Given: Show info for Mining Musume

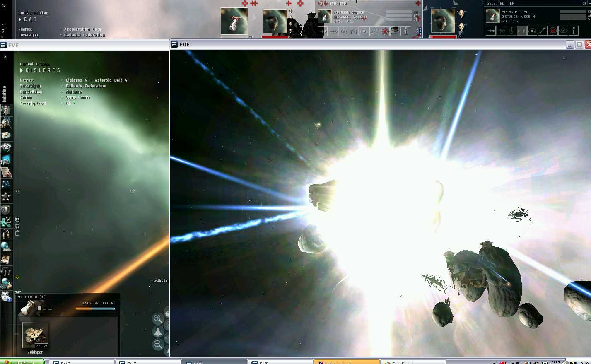Looking at the screenshot, I should [x=574, y=31].
